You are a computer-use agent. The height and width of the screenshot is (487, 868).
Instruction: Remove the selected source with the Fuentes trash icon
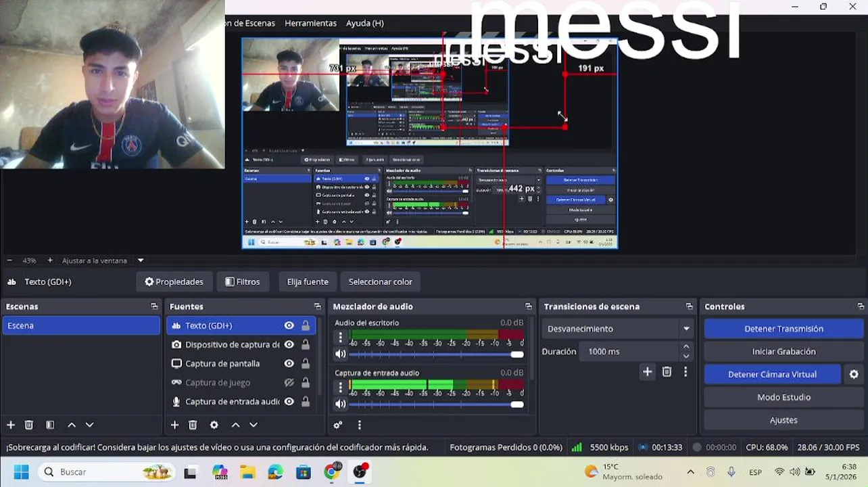(193, 425)
